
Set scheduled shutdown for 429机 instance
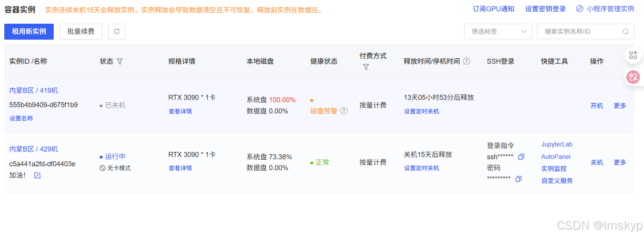click(421, 168)
